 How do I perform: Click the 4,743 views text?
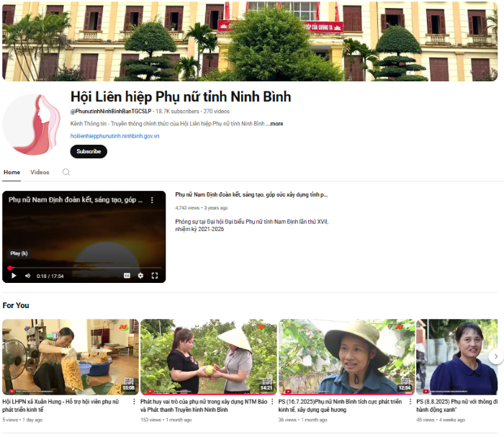[187, 208]
